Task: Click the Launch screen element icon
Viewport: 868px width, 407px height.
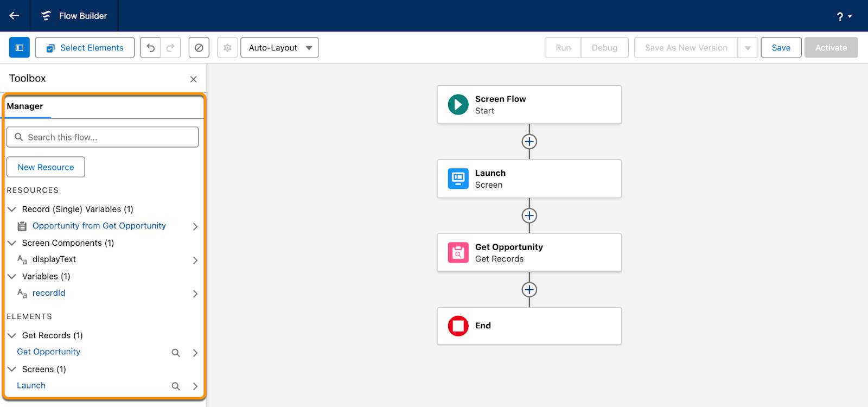Action: pos(458,179)
